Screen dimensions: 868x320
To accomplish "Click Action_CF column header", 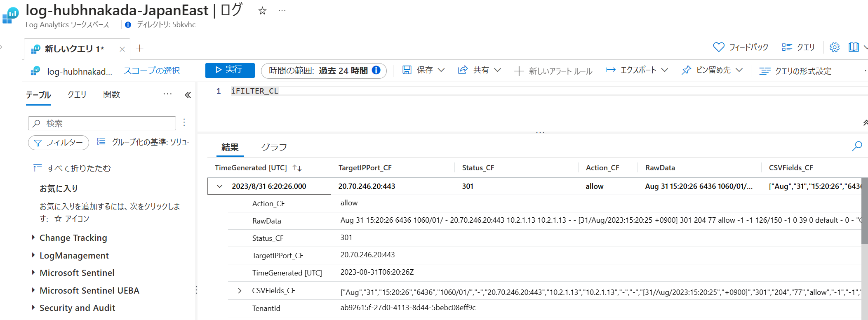I will [602, 168].
